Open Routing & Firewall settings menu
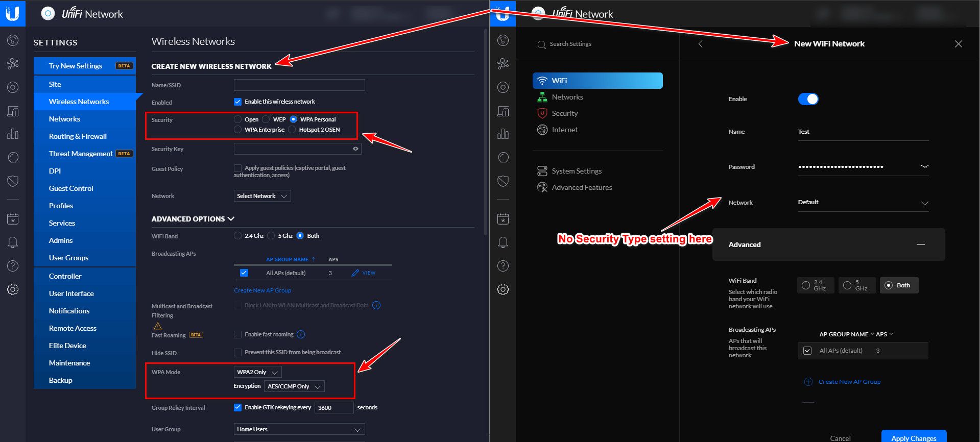 coord(78,136)
